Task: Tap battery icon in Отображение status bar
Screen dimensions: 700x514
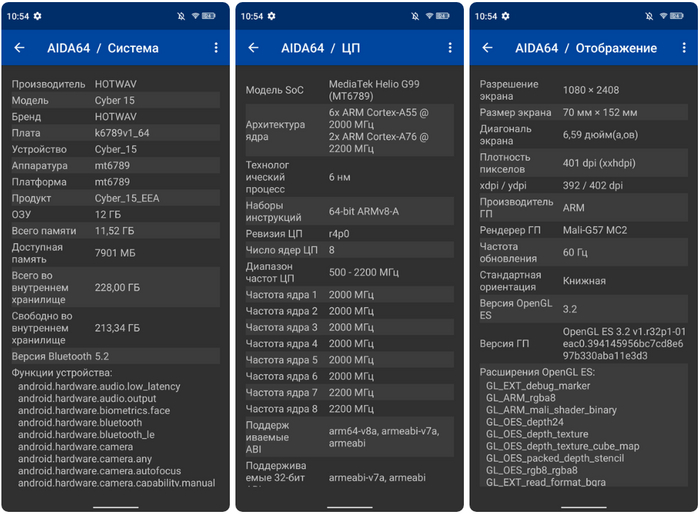Action: click(677, 16)
